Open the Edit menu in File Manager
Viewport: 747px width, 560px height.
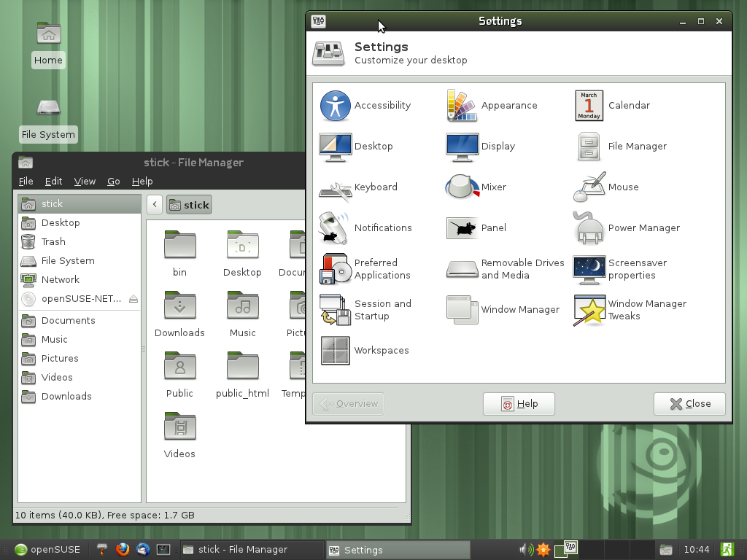(53, 181)
